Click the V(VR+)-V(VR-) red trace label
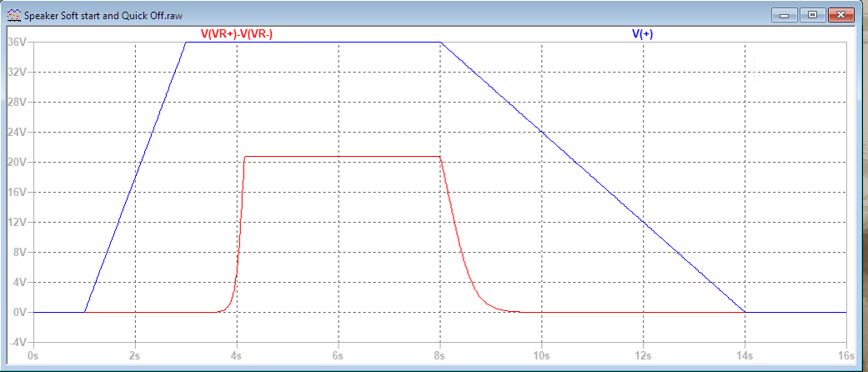The width and height of the screenshot is (868, 372). click(x=236, y=34)
